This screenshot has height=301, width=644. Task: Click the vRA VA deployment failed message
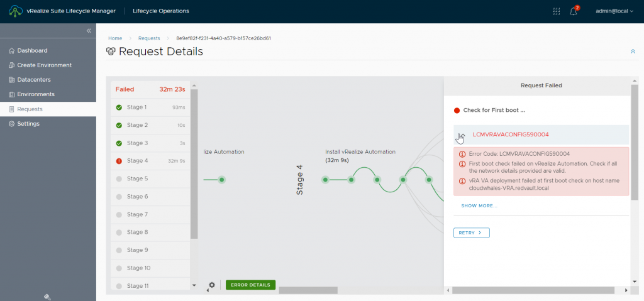coord(544,184)
